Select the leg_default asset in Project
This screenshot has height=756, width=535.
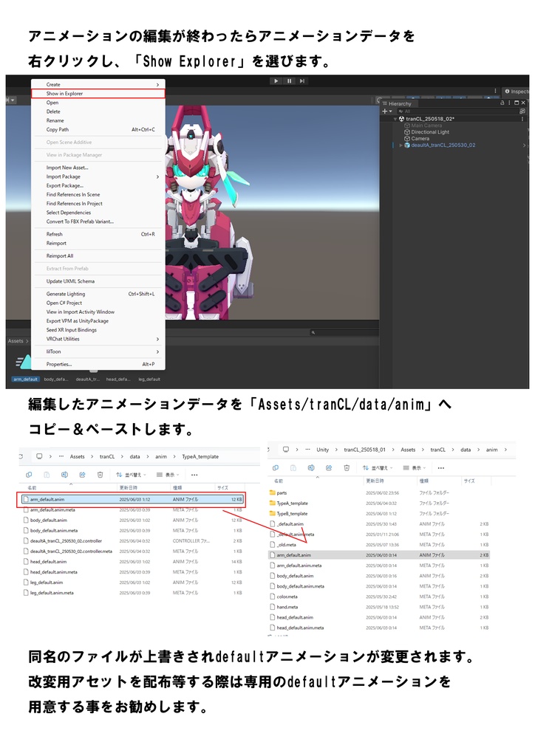coord(149,379)
